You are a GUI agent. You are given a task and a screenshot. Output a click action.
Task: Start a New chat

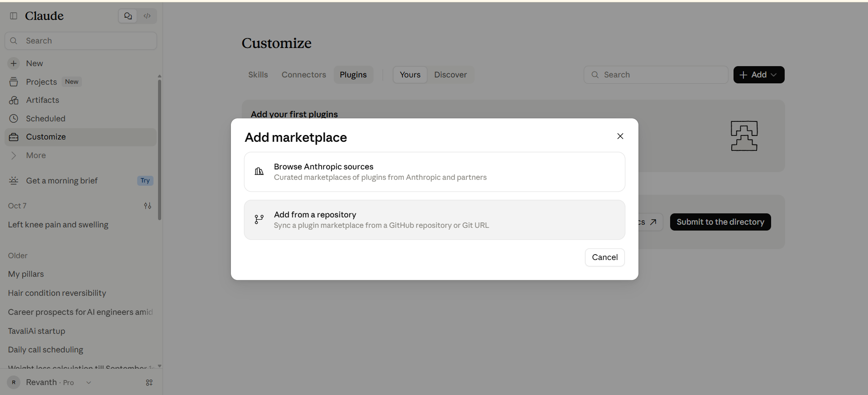[34, 63]
